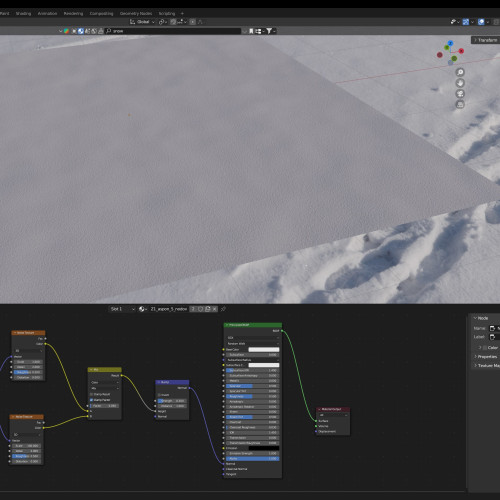Screen dimensions: 500x500
Task: Toggle proportional editing in the header
Action: pyautogui.click(x=193, y=22)
